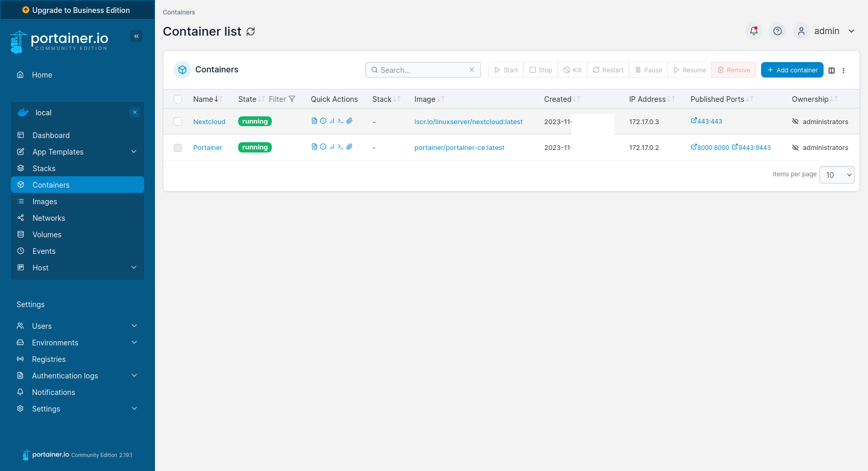The height and width of the screenshot is (471, 868).
Task: Open the published port 443:443 link
Action: tap(707, 121)
